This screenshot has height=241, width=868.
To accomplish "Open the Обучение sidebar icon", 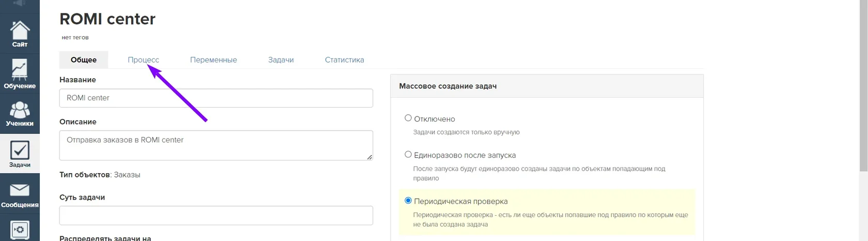I will [20, 74].
